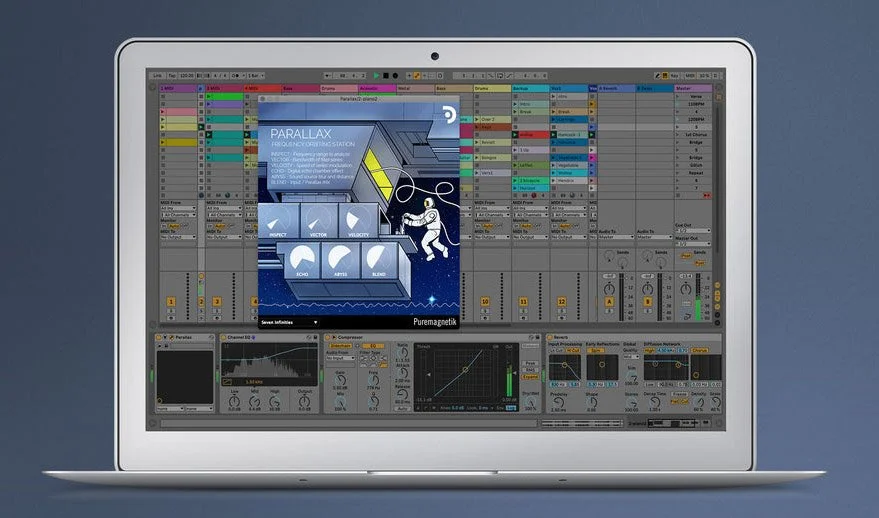Toggle the Reverb Spin button
This screenshot has width=879, height=518.
coord(596,350)
